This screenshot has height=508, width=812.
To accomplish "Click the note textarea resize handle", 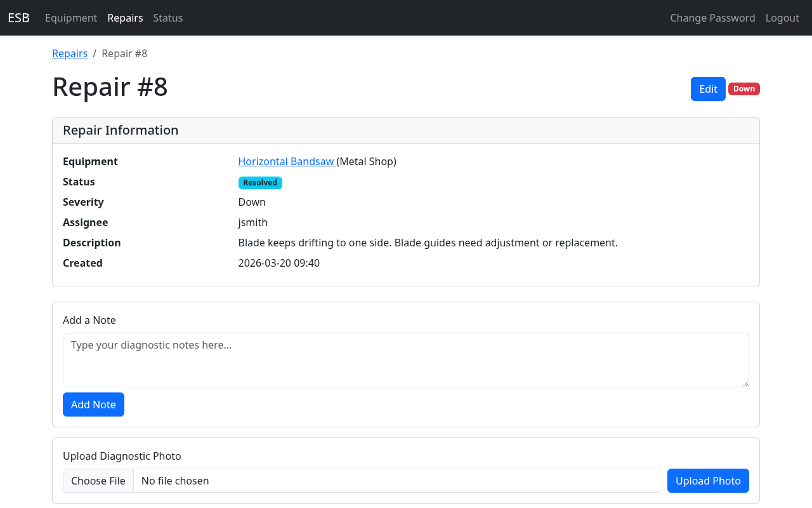I will point(745,383).
